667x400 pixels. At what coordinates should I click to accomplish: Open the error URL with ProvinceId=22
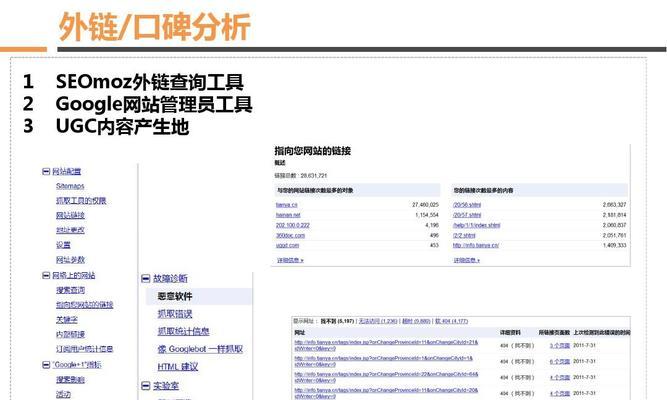coord(386,377)
